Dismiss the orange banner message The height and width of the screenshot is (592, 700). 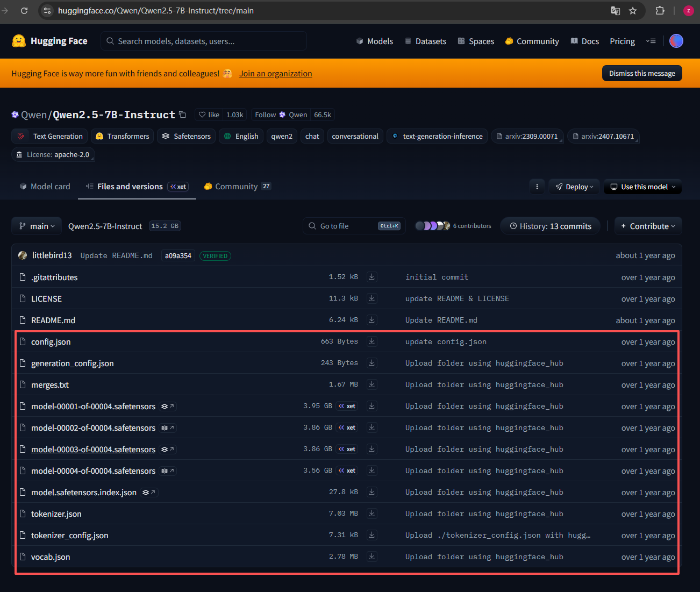coord(642,73)
